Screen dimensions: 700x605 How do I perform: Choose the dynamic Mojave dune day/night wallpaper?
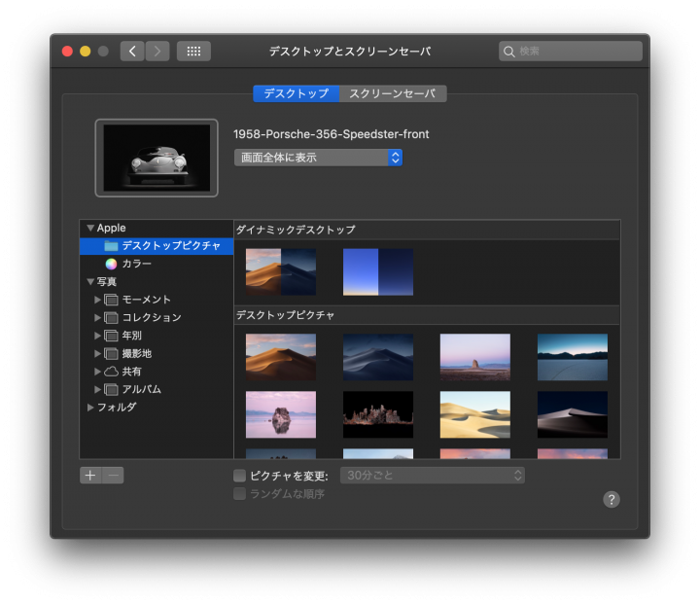tap(281, 272)
